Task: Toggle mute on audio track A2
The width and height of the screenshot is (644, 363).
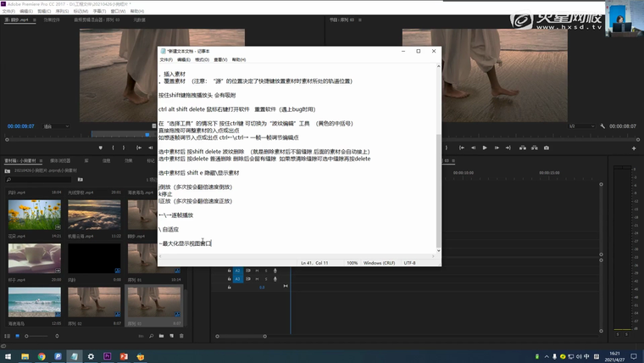Action: point(257,271)
